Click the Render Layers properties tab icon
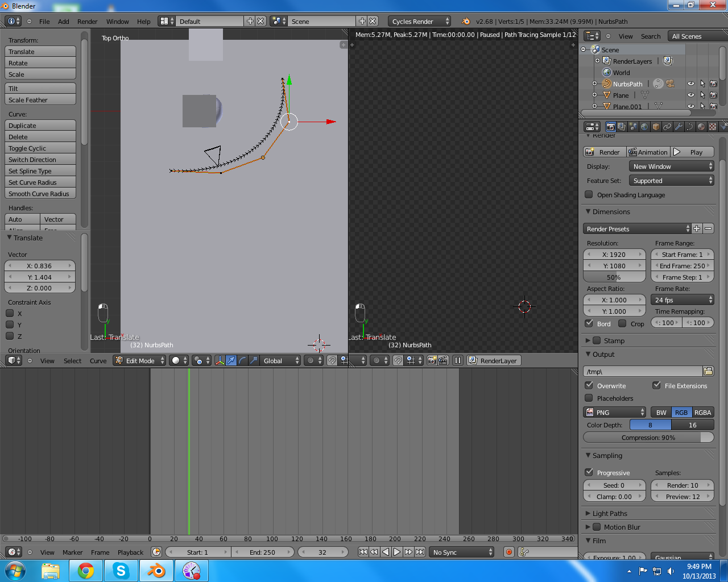This screenshot has width=728, height=582. pyautogui.click(x=622, y=127)
